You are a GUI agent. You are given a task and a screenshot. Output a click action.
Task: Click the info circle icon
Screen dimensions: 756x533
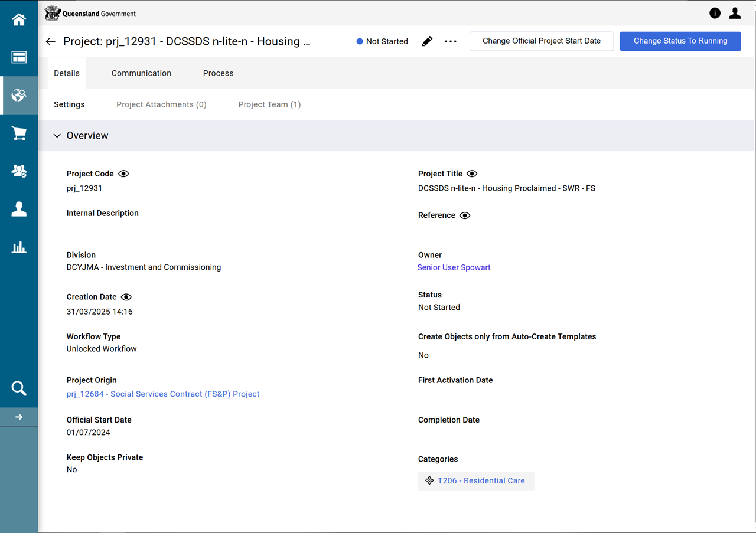point(715,13)
